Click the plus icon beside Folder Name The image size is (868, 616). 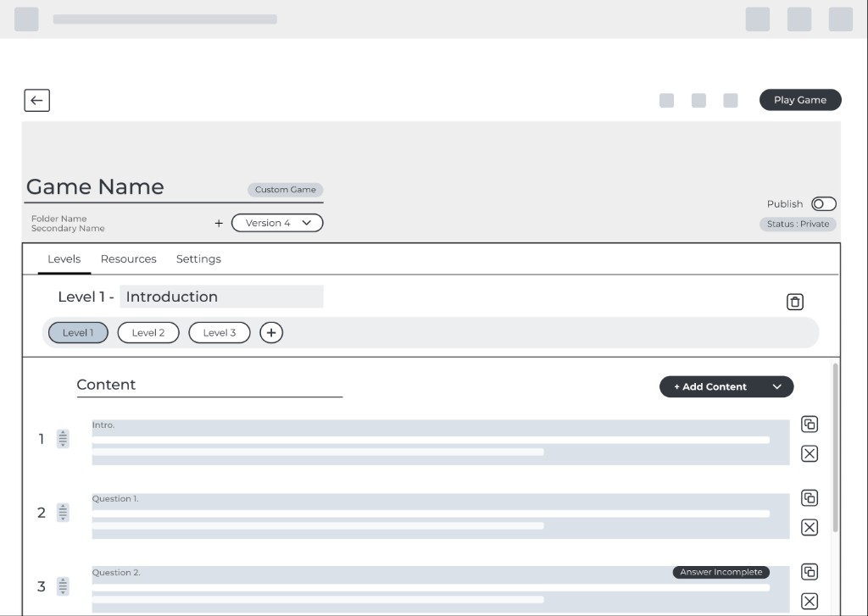pos(218,223)
